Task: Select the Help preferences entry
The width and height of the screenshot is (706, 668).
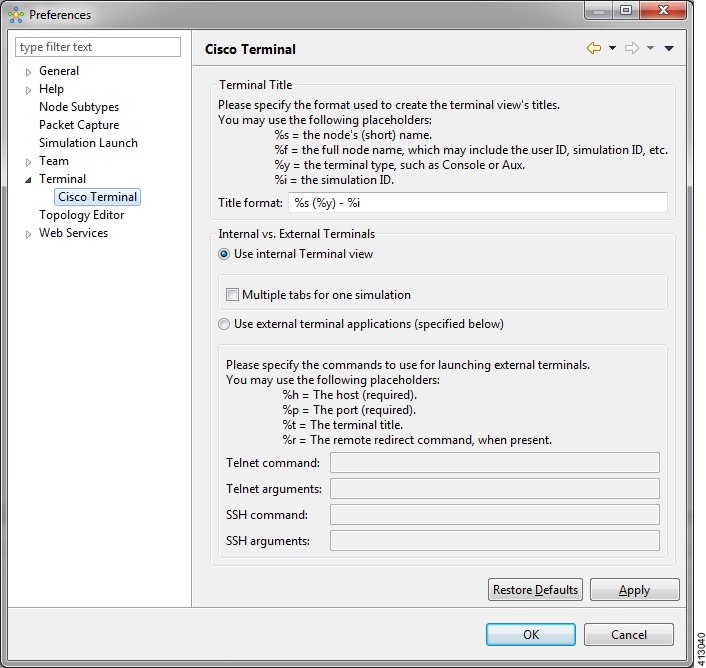Action: point(51,89)
